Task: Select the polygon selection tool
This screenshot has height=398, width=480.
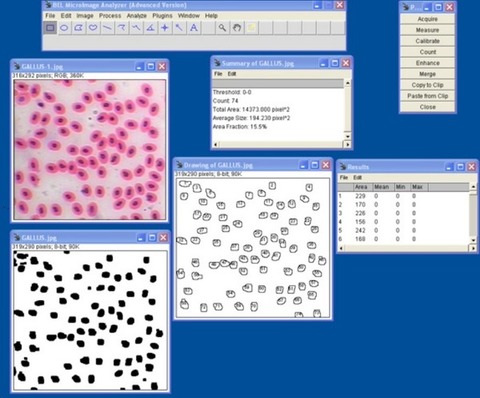Action: 79,28
